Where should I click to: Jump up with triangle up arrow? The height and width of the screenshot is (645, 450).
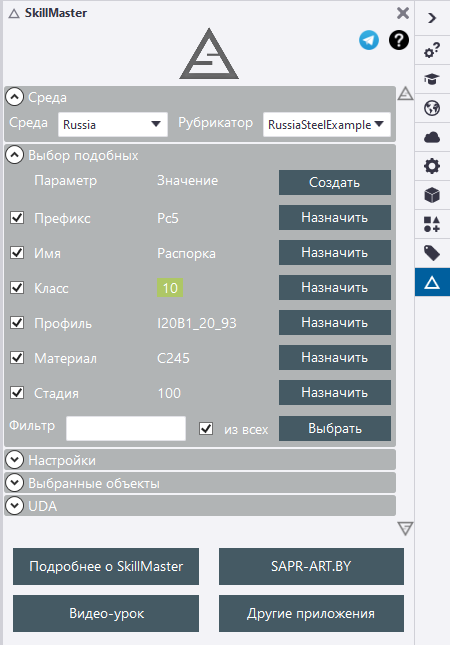point(405,94)
